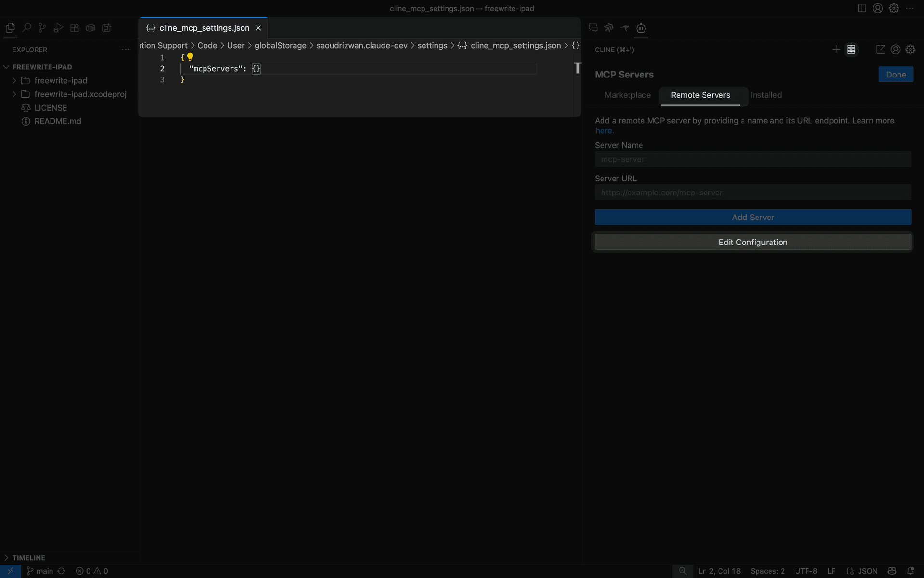
Task: Collapse the FREEWRITE-IPAD explorer section
Action: click(x=6, y=67)
